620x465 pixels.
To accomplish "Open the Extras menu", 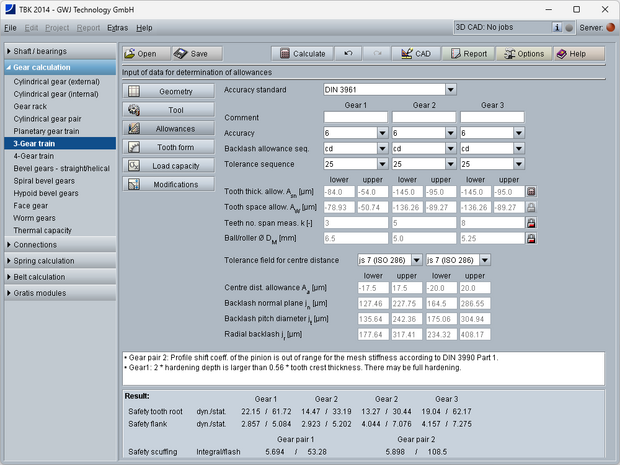I will 117,27.
